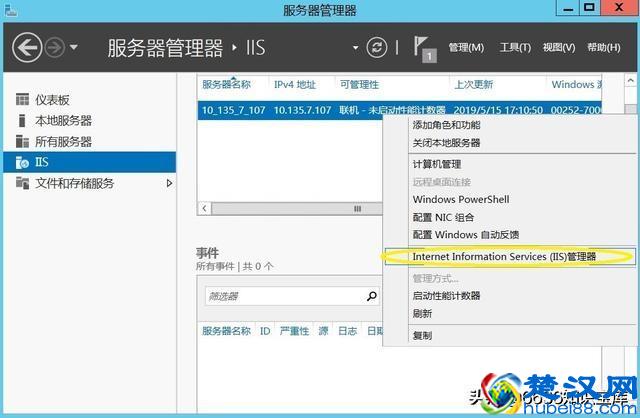Open dropdown arrow left of refresh icon
The image size is (640, 418).
pyautogui.click(x=356, y=48)
